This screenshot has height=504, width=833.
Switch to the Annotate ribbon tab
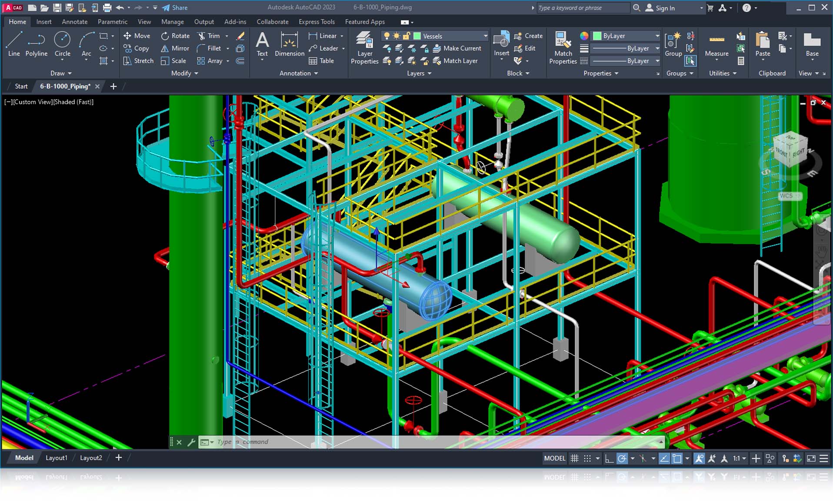click(74, 21)
